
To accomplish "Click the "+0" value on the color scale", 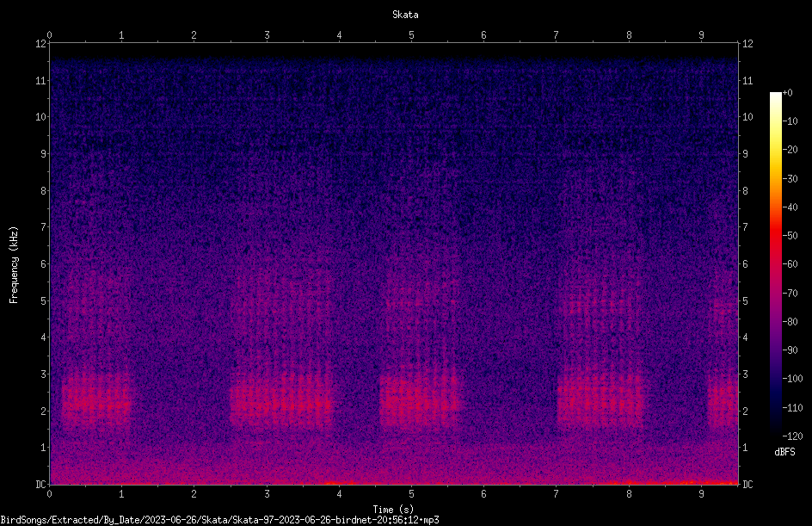I will pos(788,93).
